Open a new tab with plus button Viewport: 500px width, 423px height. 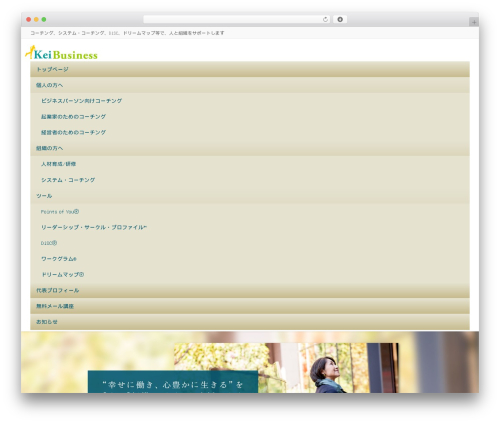pyautogui.click(x=474, y=22)
